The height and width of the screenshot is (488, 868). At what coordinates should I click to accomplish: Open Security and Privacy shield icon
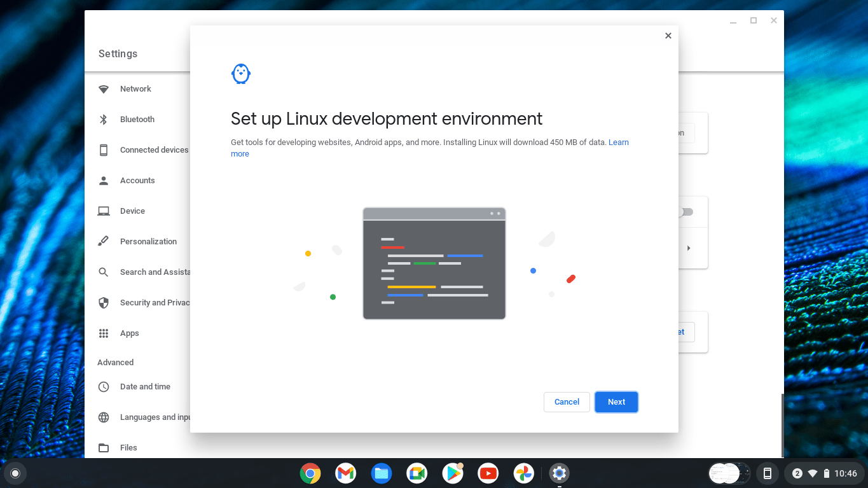[x=104, y=303]
